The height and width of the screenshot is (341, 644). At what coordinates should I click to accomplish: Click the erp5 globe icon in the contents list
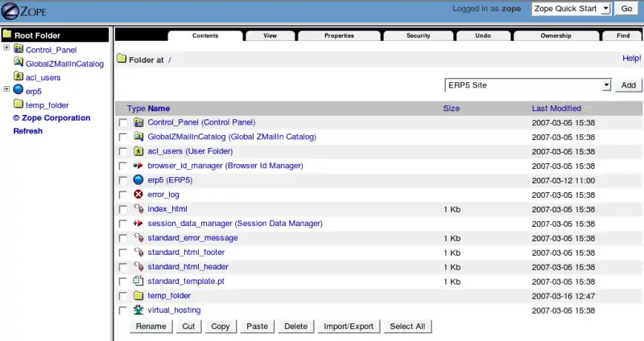[138, 180]
